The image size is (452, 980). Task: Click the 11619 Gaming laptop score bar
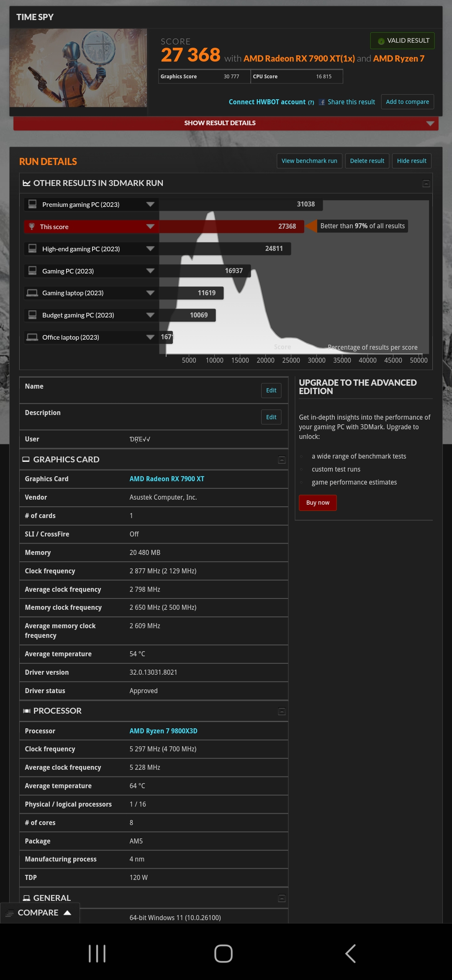pos(191,293)
